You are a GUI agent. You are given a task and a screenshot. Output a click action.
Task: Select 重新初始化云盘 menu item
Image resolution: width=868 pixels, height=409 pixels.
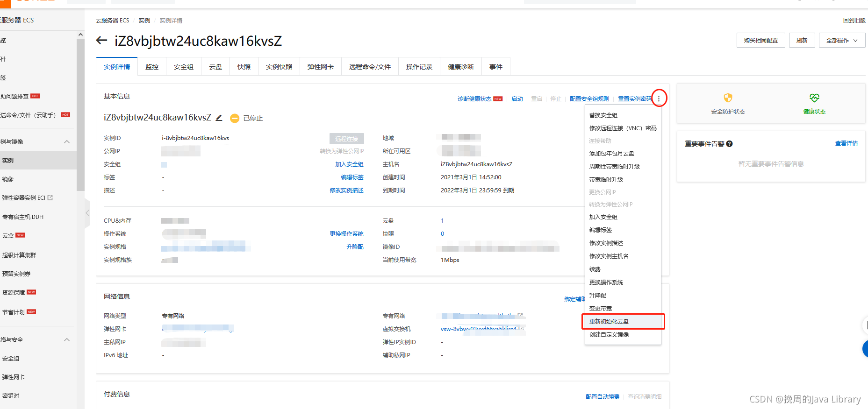point(623,322)
